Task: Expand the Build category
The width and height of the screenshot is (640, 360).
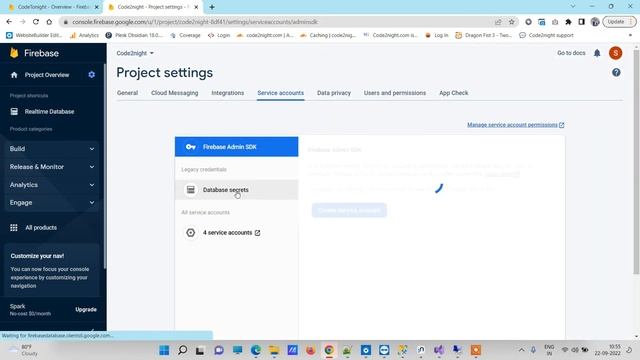Action: point(52,149)
